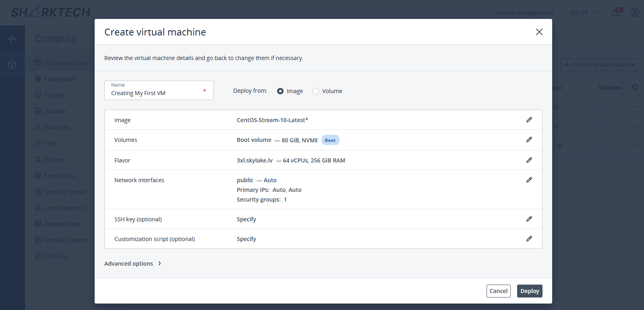This screenshot has height=310, width=644.
Task: Go to Kubernetes in sidebar
Action: pos(59,79)
